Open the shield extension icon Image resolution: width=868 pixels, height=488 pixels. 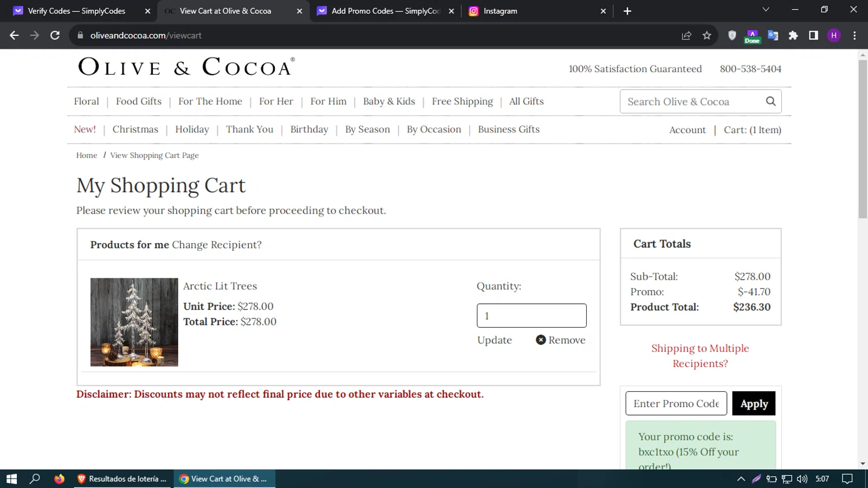[732, 35]
